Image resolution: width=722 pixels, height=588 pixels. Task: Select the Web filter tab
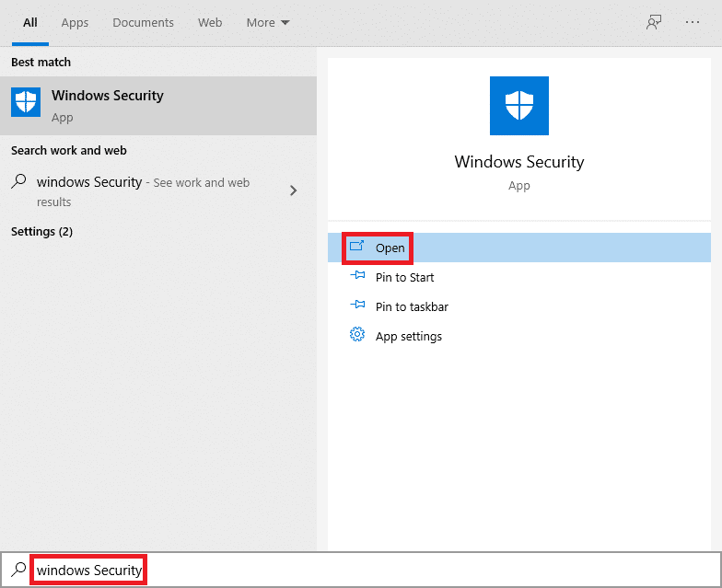coord(210,22)
